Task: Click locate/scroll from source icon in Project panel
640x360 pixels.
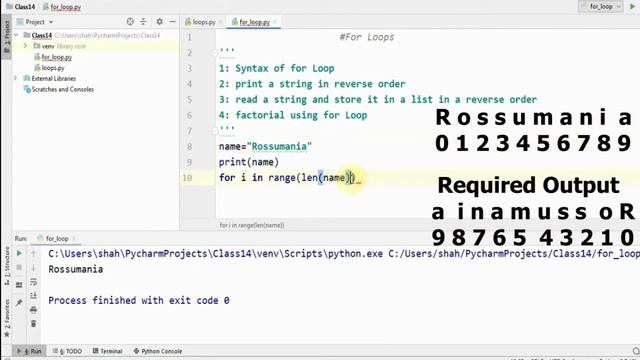Action: (130, 22)
